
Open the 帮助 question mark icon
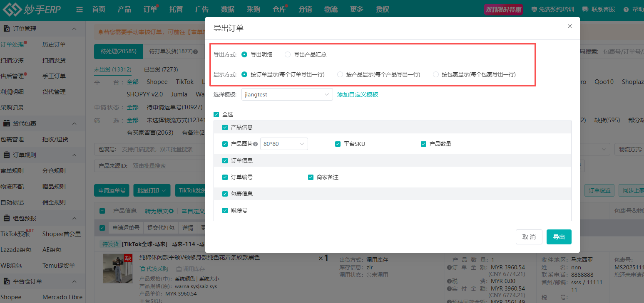pos(627,9)
